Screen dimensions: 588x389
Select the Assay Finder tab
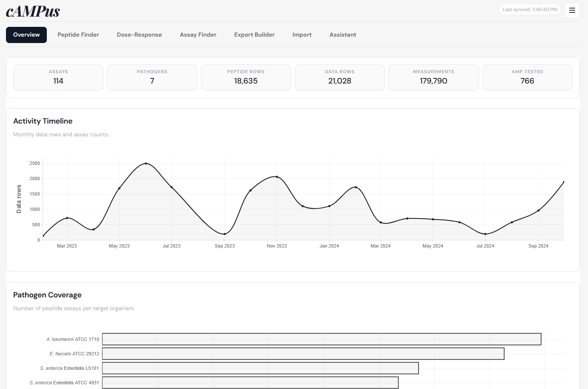198,35
